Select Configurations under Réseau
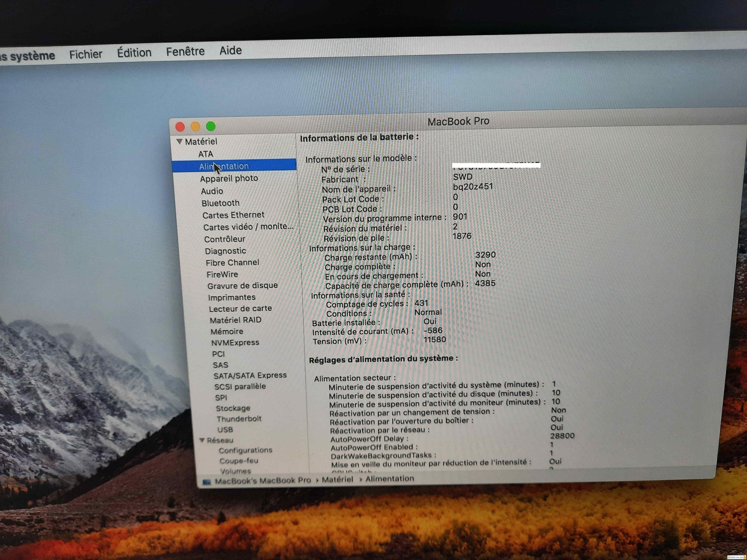747x560 pixels. [245, 450]
